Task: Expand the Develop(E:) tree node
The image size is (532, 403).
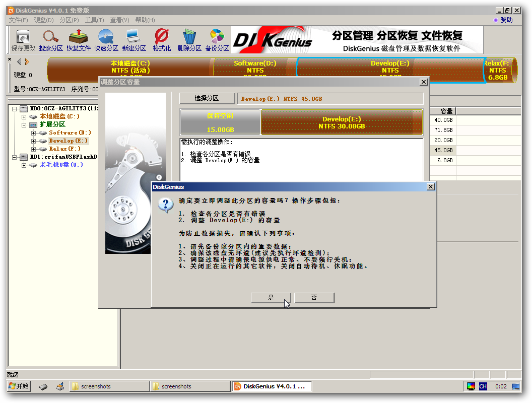Action: click(x=33, y=141)
